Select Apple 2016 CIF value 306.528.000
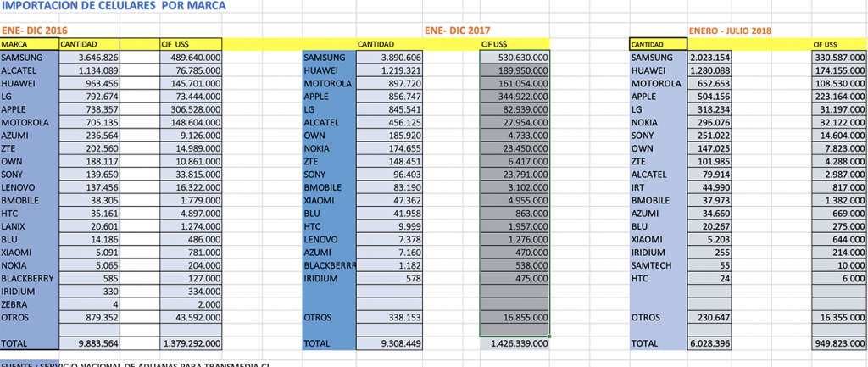Screen dimensions: 868x367 coord(191,109)
